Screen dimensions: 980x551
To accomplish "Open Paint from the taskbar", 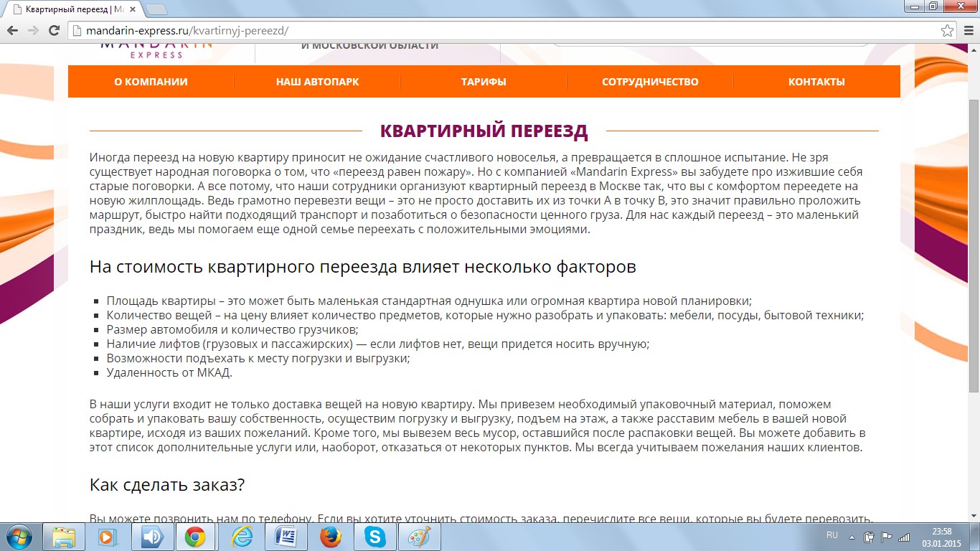I will point(419,537).
